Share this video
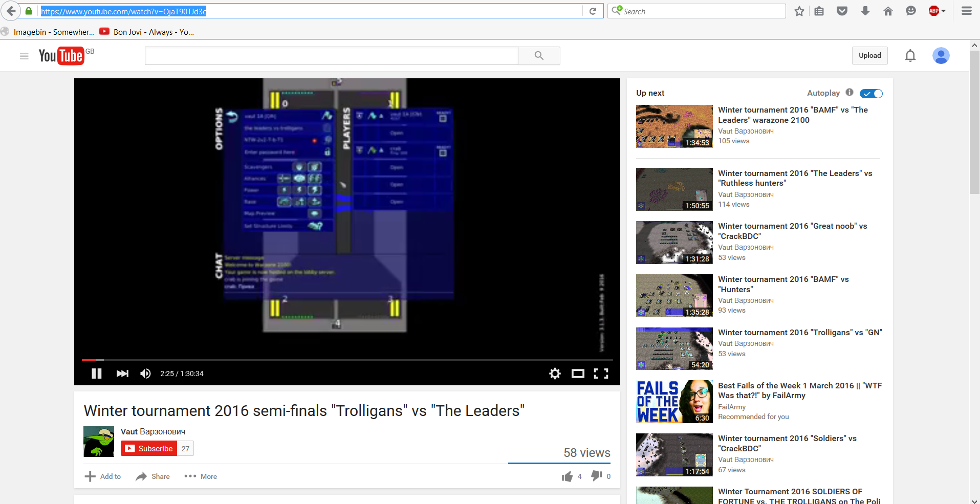The image size is (980, 504). click(153, 476)
